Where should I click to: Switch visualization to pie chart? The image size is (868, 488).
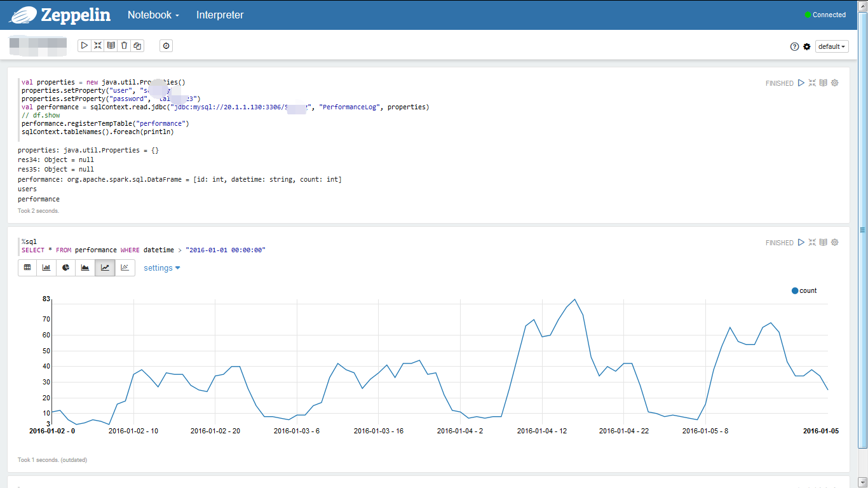click(65, 268)
